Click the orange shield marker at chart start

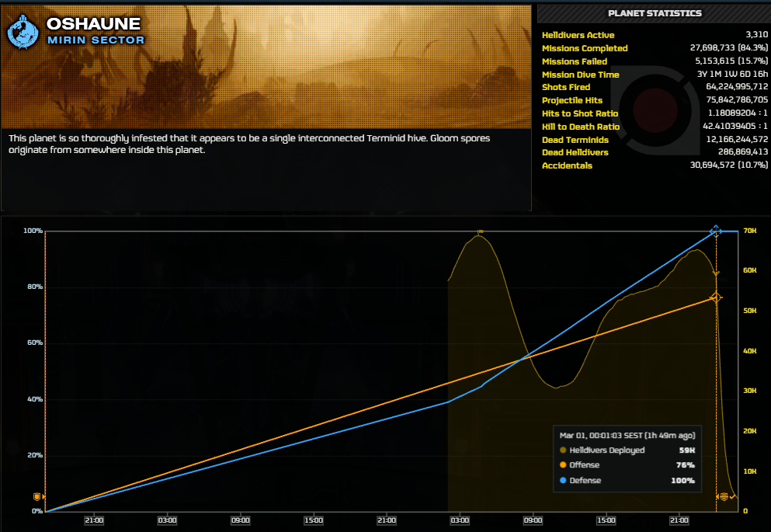(36, 496)
